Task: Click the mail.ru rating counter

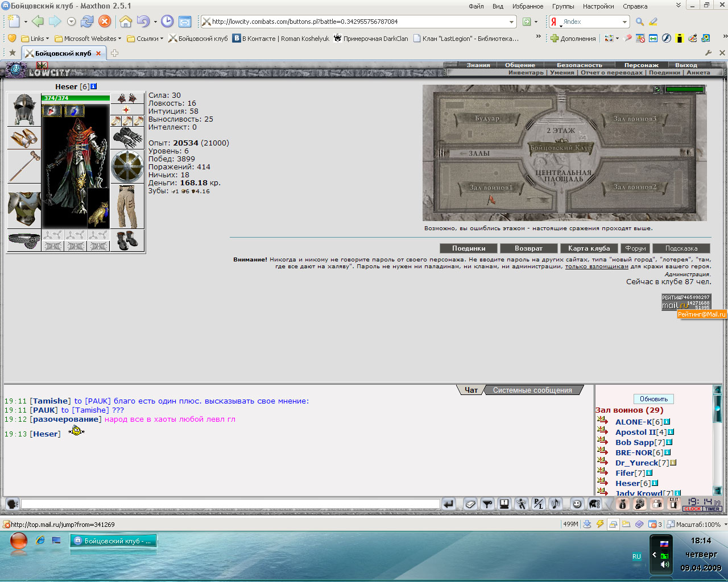Action: [x=686, y=302]
